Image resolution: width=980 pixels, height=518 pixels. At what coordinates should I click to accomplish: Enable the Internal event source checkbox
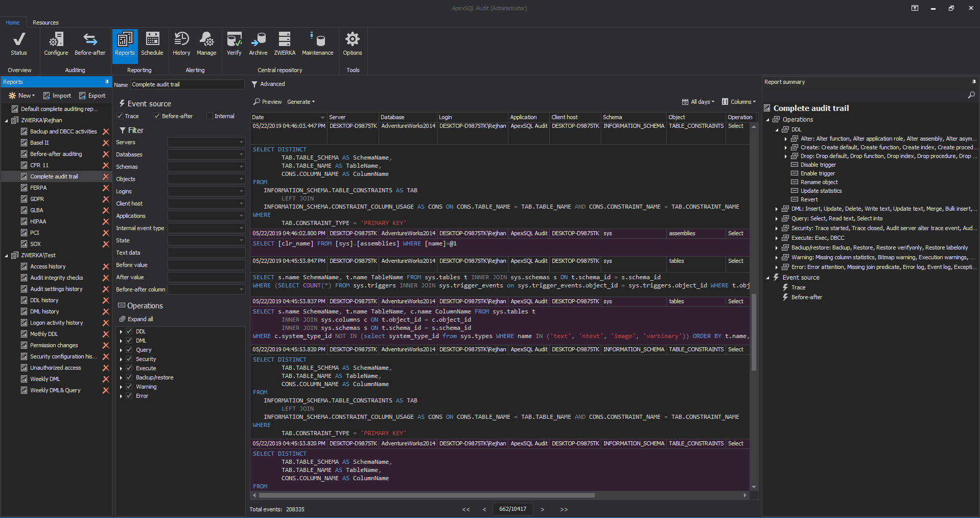(x=209, y=116)
